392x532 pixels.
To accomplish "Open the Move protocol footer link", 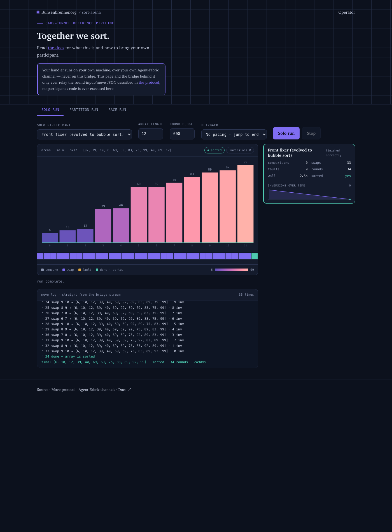I will click(64, 390).
